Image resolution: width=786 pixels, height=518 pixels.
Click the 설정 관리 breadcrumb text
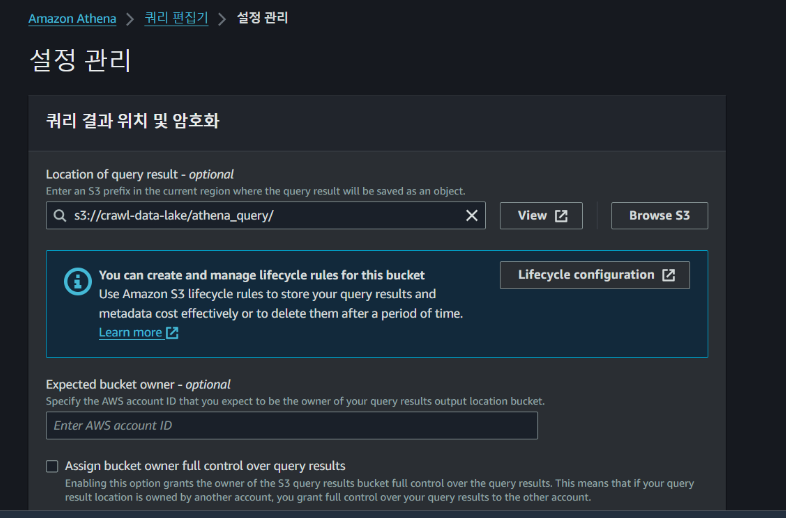262,18
